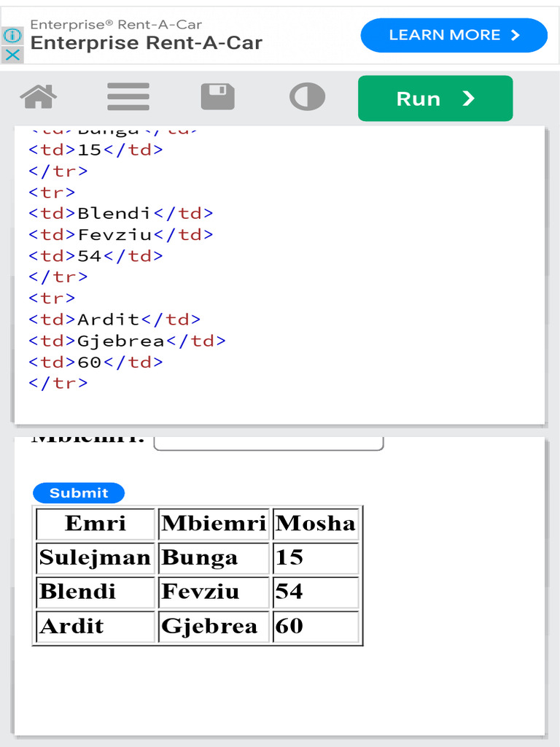This screenshot has height=747, width=560.
Task: Click the Blendi table cell
Action: 96,592
